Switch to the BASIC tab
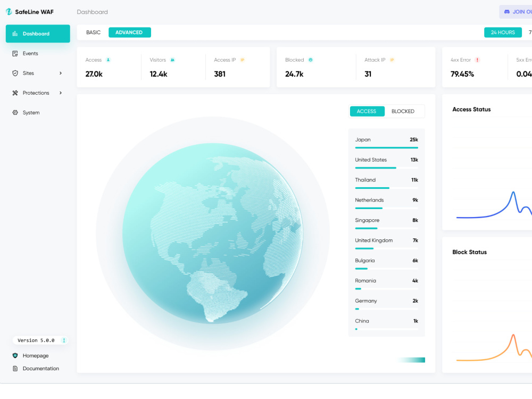532x399 pixels. (x=93, y=32)
